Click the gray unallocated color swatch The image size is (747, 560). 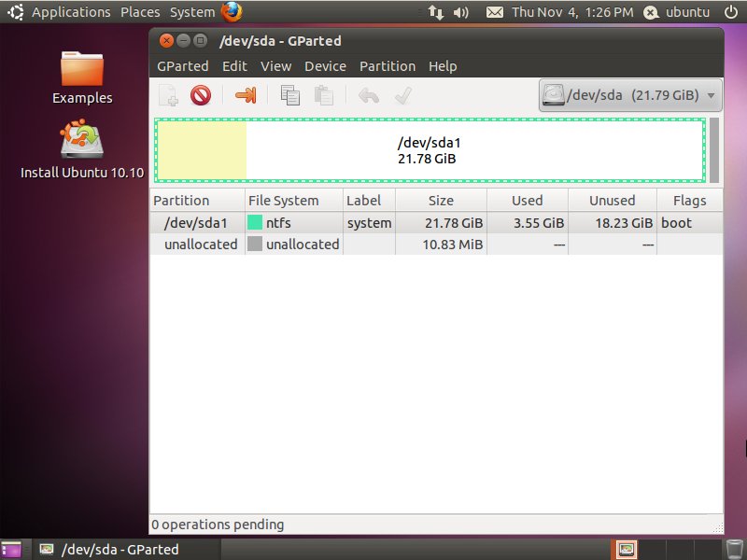pyautogui.click(x=255, y=244)
